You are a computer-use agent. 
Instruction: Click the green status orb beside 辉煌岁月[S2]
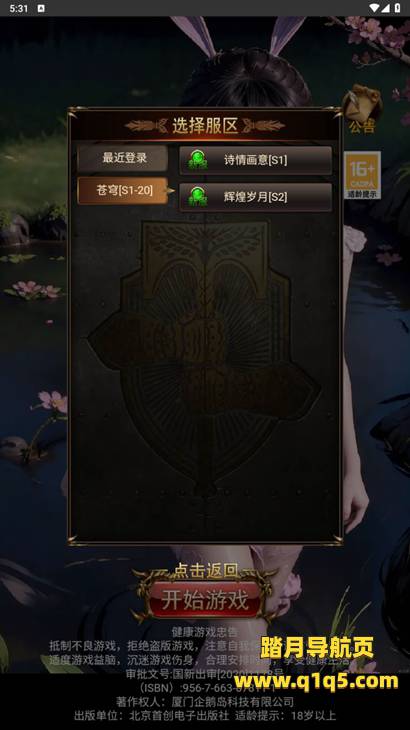(197, 196)
